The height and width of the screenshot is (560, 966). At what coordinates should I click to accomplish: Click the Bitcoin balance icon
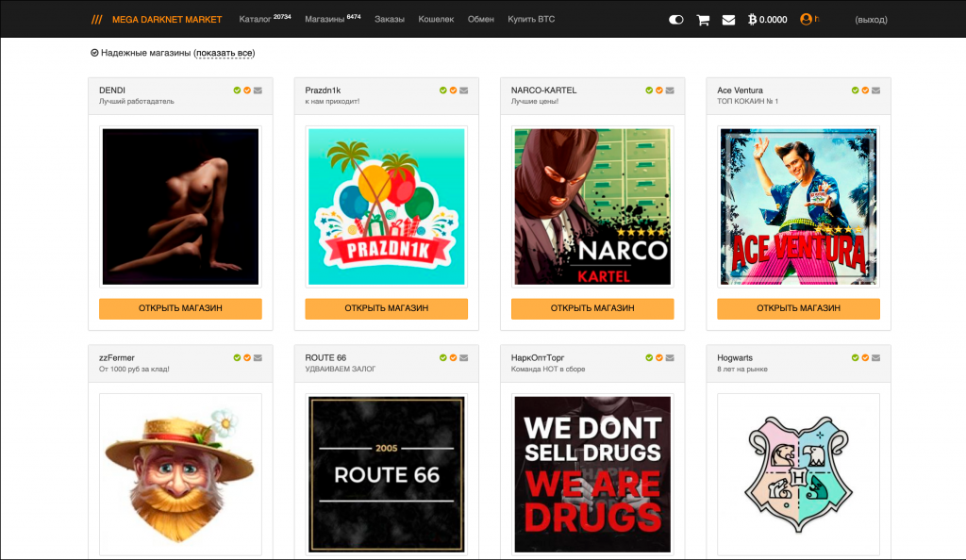(752, 20)
